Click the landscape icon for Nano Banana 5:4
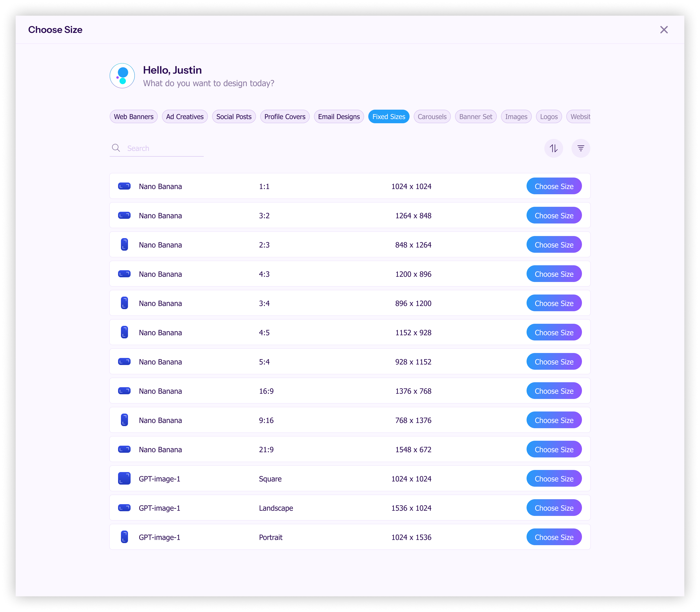Viewport: 700px width, 612px height. [x=124, y=362]
